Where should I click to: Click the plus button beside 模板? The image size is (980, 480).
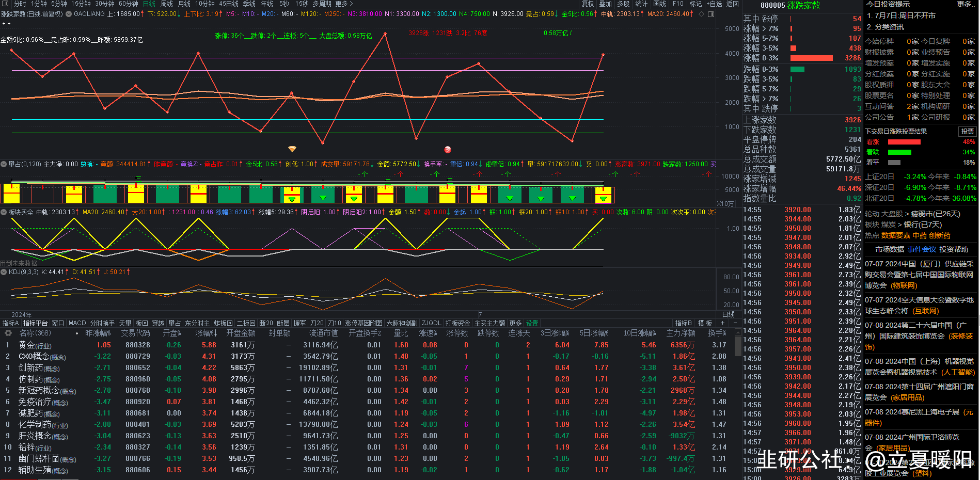[723, 323]
